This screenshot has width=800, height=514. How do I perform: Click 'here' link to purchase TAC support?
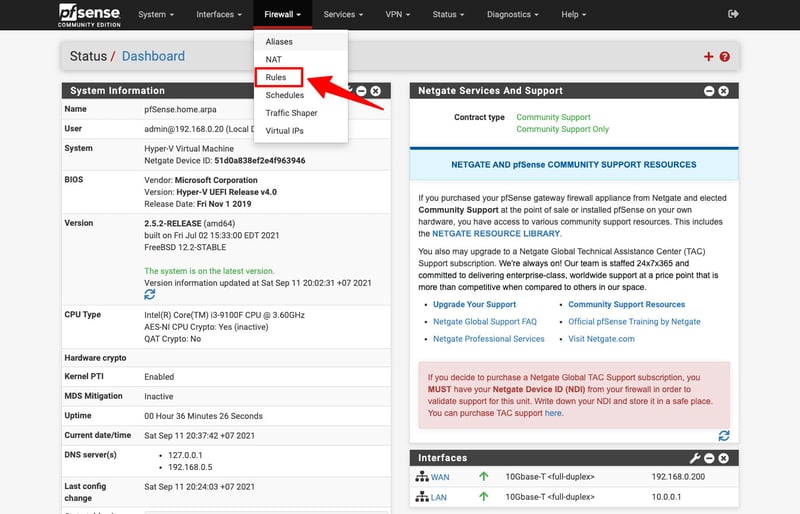pos(553,413)
